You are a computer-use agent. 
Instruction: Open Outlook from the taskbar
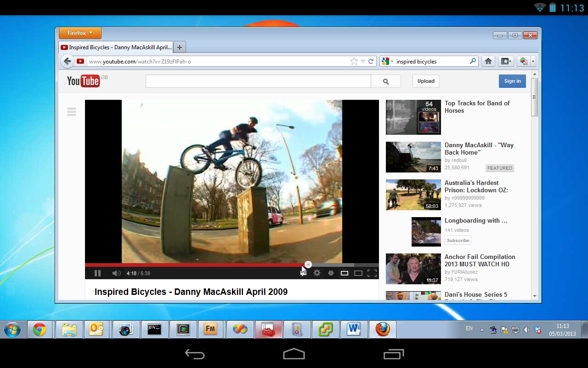96,329
